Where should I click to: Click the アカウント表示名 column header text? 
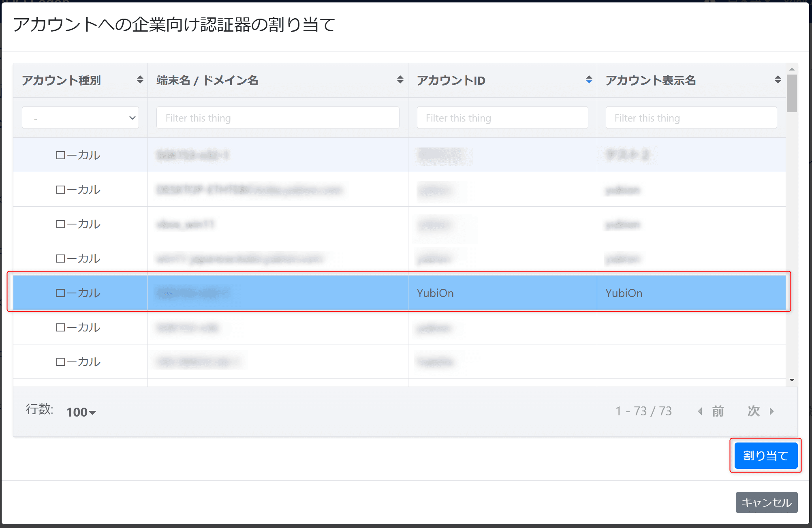coord(650,80)
